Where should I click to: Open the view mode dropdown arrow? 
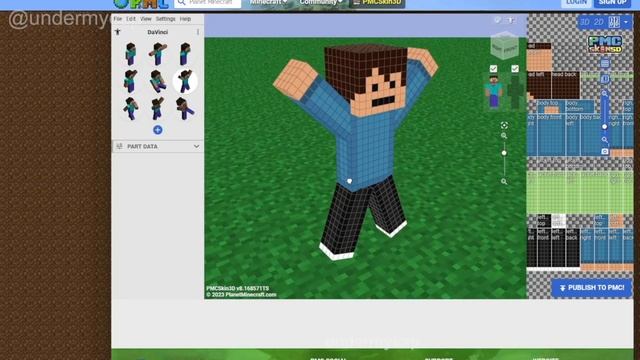pos(626,22)
